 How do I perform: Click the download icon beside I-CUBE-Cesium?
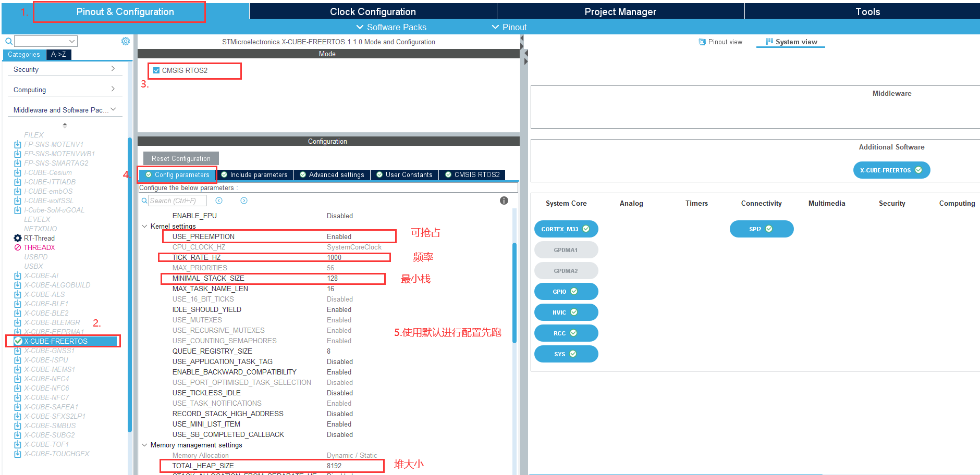[18, 172]
